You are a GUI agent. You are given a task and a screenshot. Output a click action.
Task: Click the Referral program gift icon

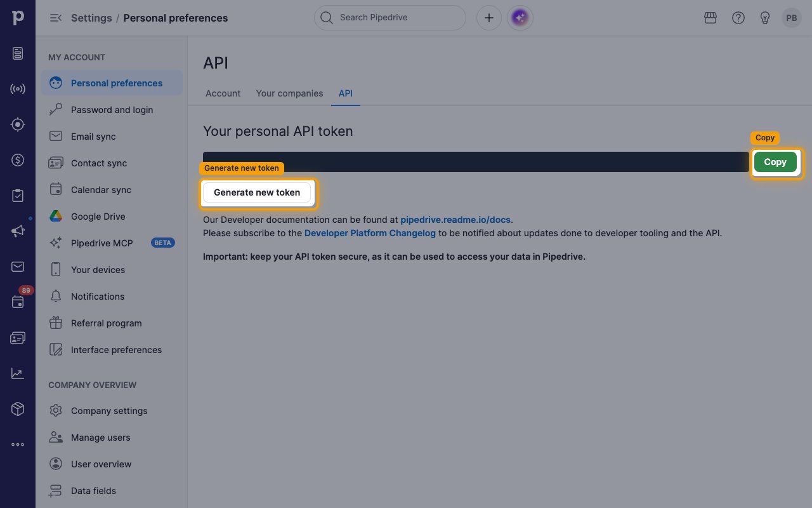point(56,323)
